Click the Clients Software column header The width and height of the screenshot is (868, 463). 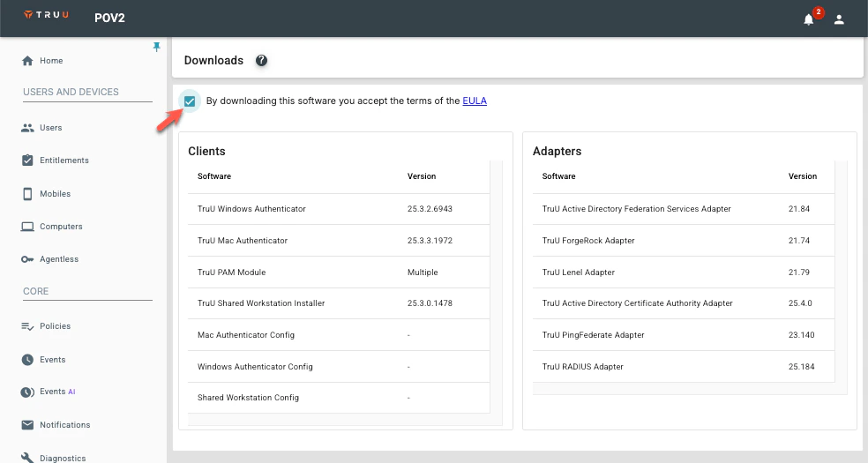tap(214, 176)
